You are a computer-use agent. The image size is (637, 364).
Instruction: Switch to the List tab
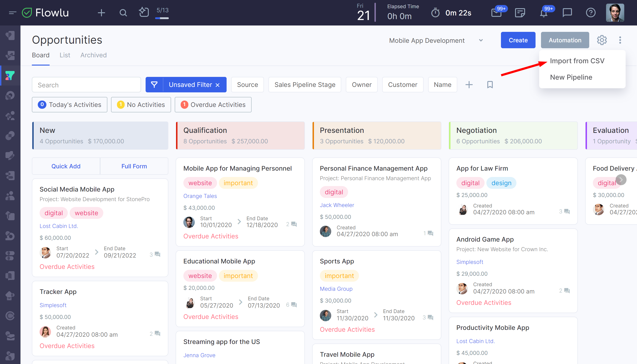pos(65,55)
